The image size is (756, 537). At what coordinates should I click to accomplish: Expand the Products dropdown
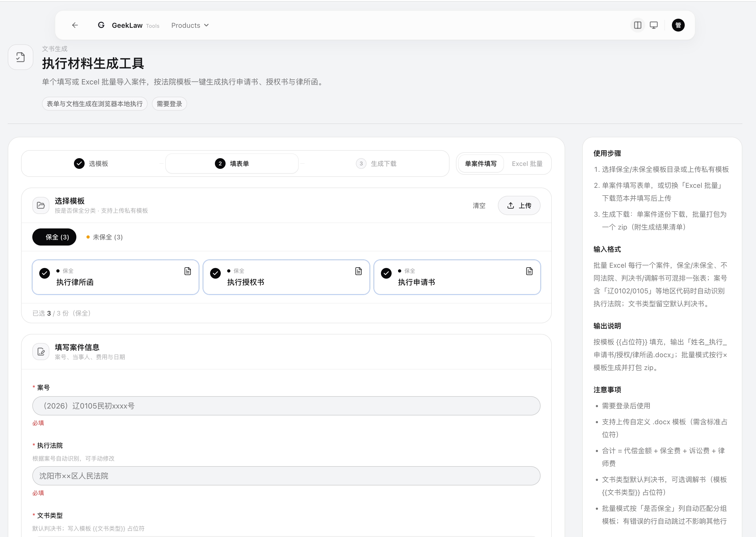[190, 25]
